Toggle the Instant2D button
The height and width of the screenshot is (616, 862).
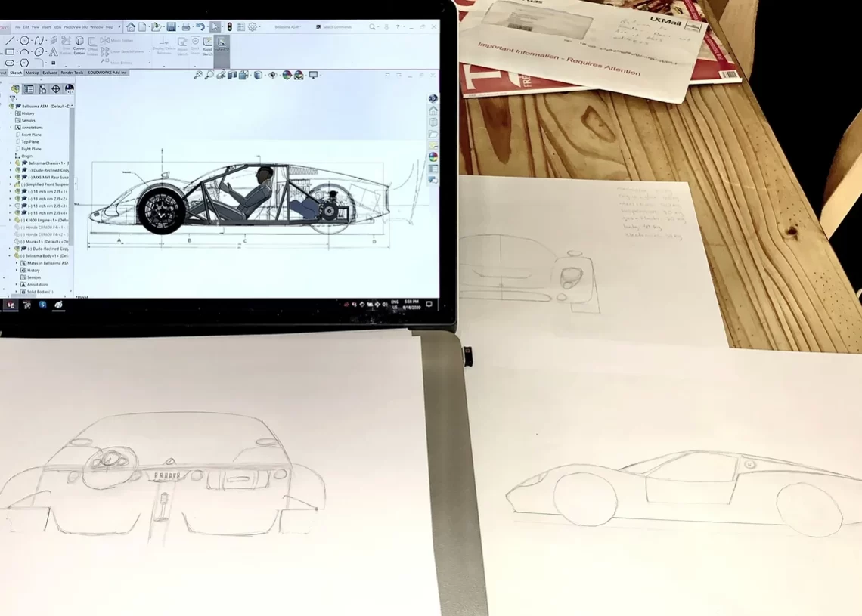click(222, 45)
